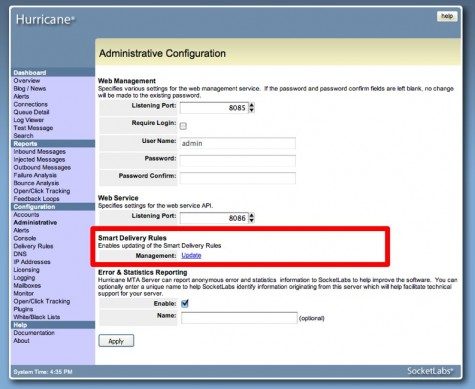Open Plugins configuration
475x389 pixels.
pyautogui.click(x=23, y=309)
